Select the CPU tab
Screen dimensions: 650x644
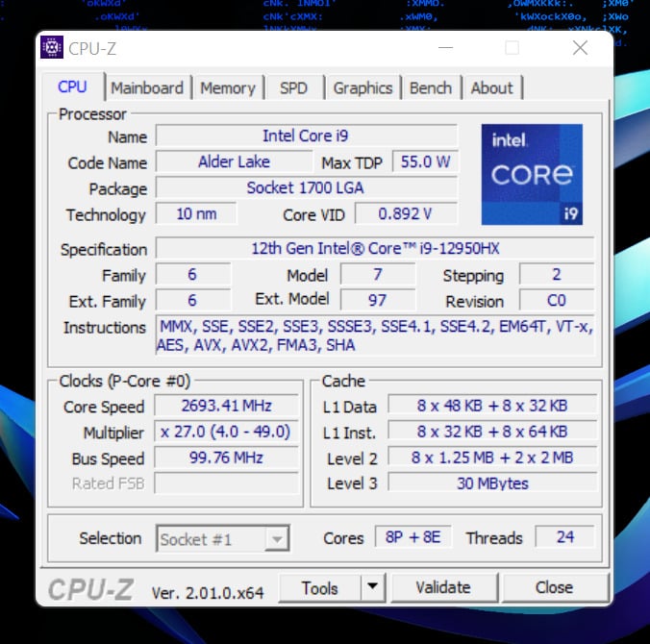(72, 87)
